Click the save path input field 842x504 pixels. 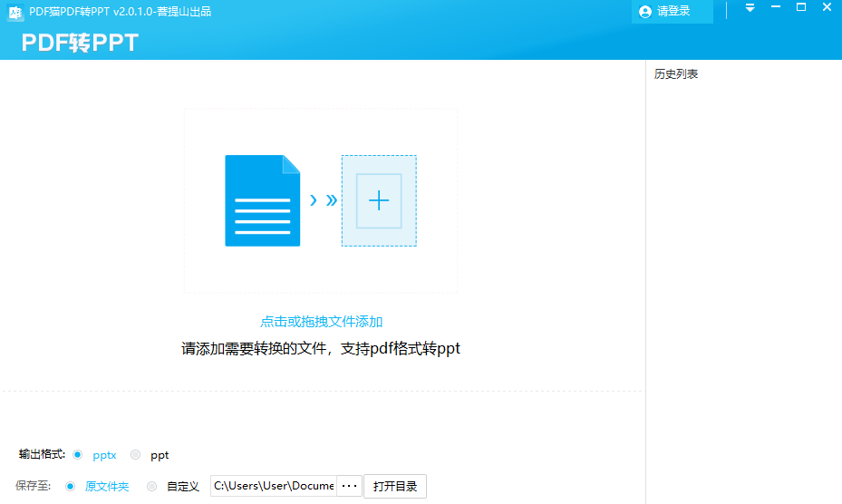[273, 486]
